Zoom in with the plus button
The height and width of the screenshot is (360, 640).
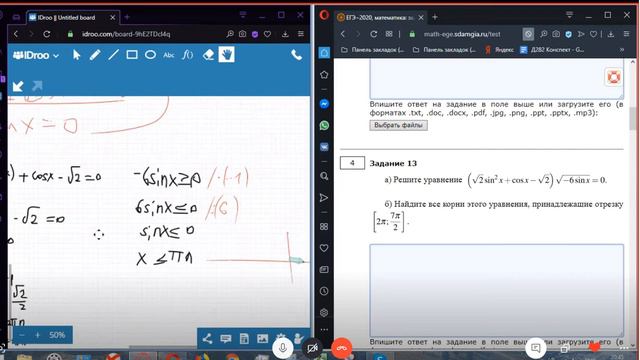[x=38, y=335]
